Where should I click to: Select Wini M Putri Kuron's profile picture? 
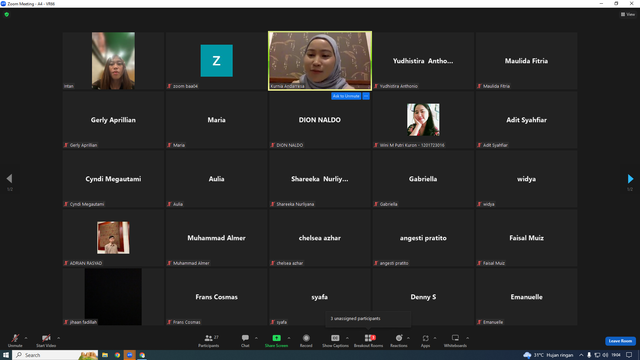pyautogui.click(x=423, y=120)
